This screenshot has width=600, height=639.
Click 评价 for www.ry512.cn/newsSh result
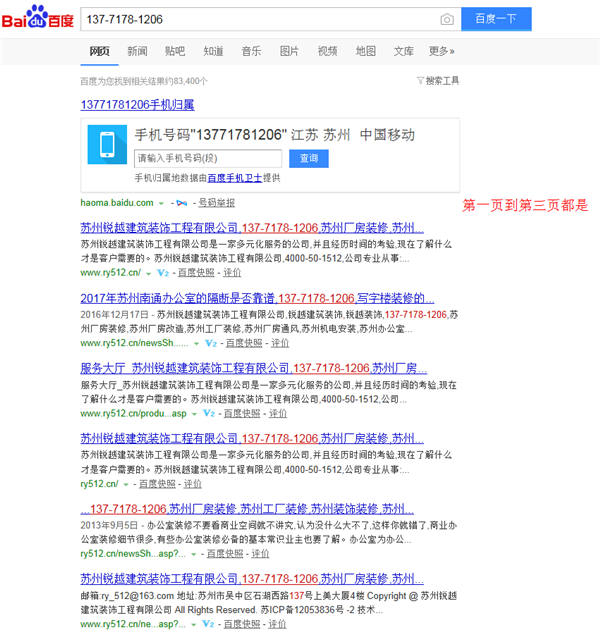click(x=280, y=343)
